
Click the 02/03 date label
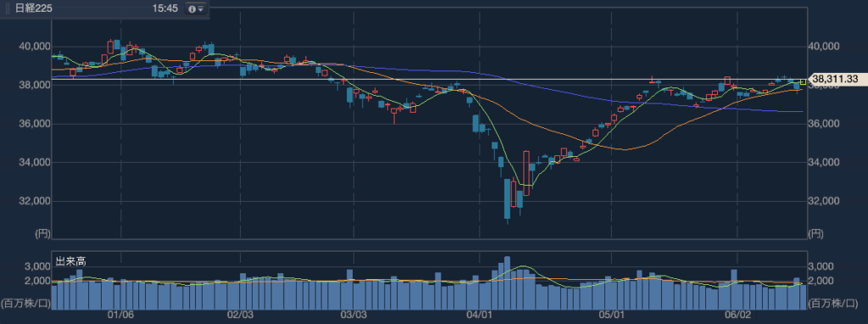coord(240,315)
